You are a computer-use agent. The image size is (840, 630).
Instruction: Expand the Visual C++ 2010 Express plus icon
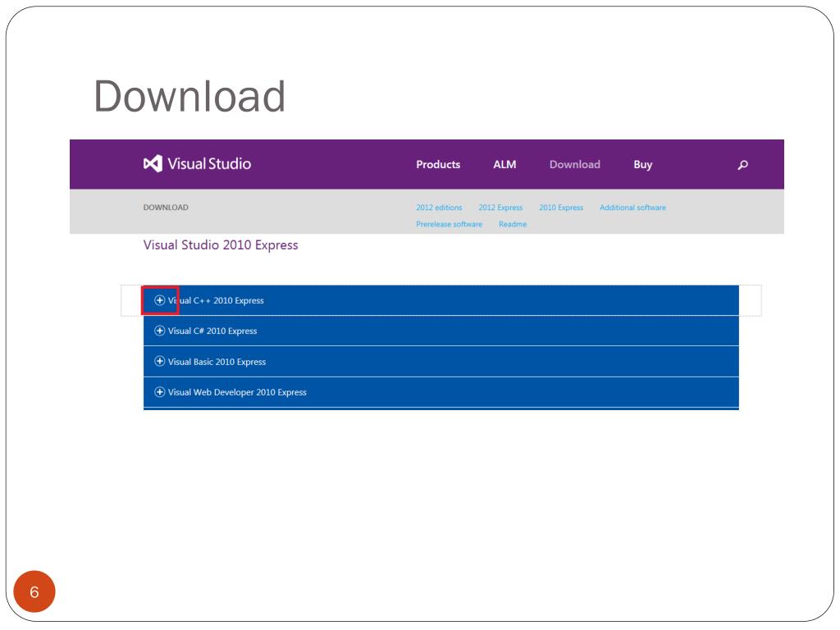click(x=160, y=300)
